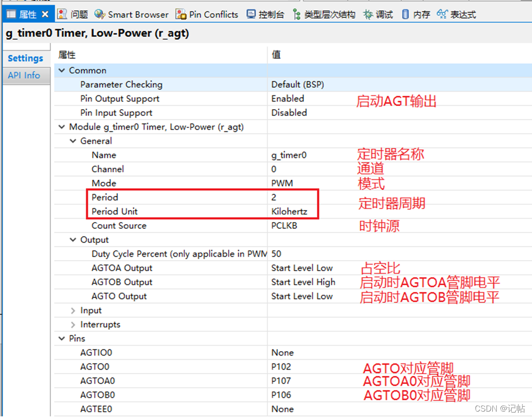532x417 pixels.
Task: Switch to the 控制台 tab
Action: tap(271, 14)
